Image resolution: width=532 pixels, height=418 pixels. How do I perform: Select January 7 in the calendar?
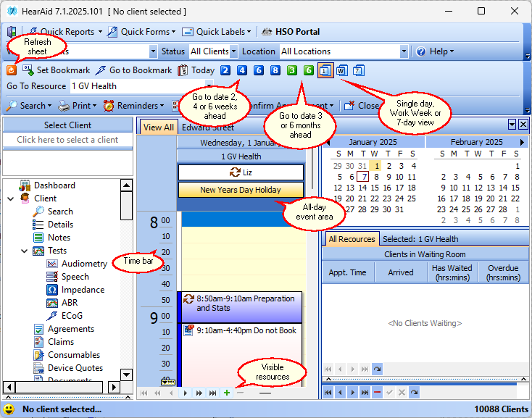[364, 177]
